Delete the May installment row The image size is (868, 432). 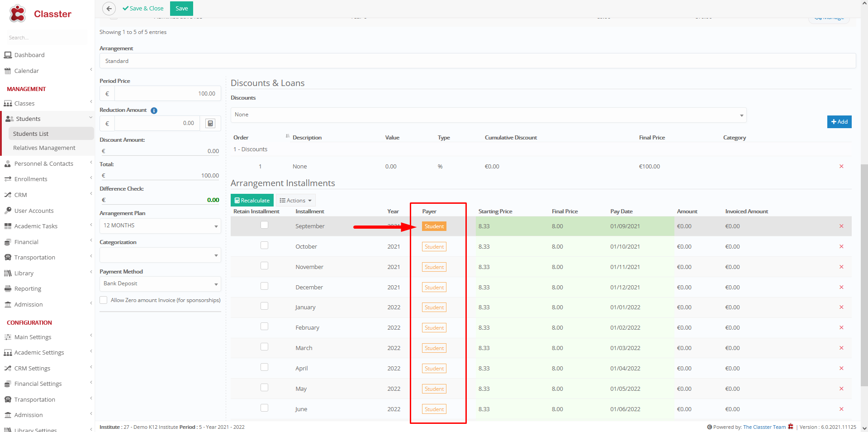coord(841,389)
